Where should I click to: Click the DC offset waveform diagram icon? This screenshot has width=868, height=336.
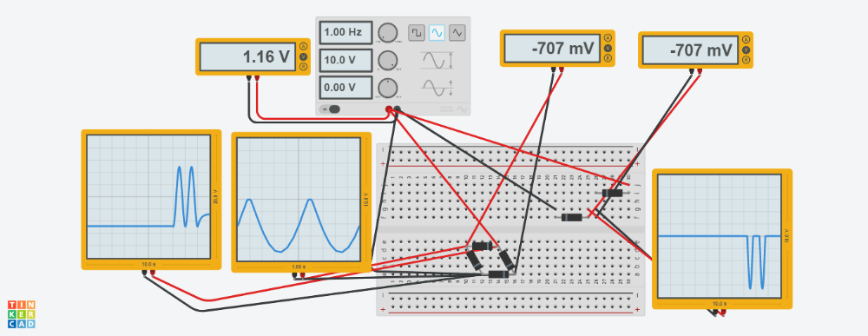[x=437, y=88]
